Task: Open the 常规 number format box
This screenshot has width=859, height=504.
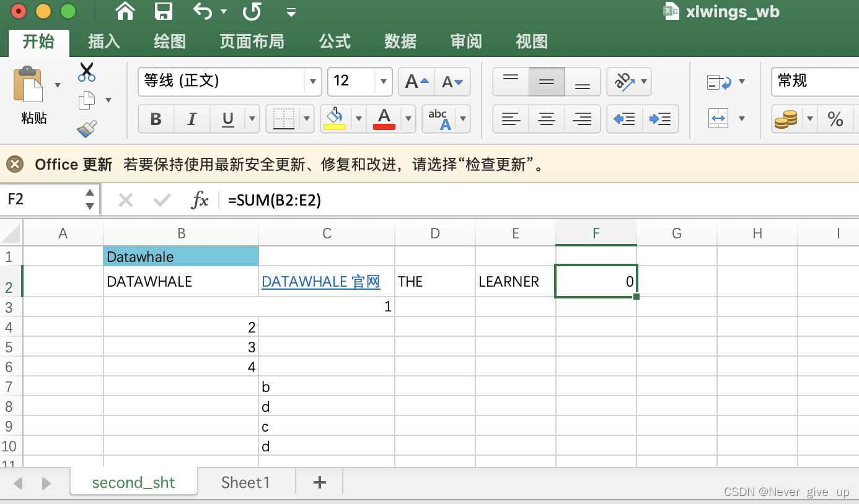Action: (x=815, y=81)
